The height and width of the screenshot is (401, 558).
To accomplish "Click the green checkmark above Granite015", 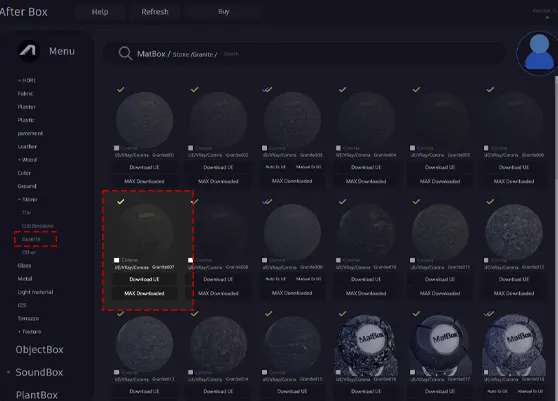I will [x=269, y=313].
